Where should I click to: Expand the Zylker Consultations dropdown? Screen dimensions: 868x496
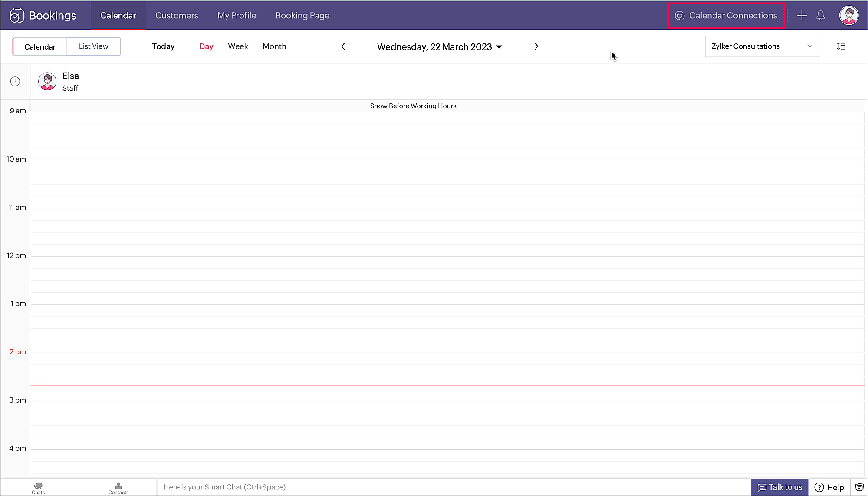(x=762, y=46)
